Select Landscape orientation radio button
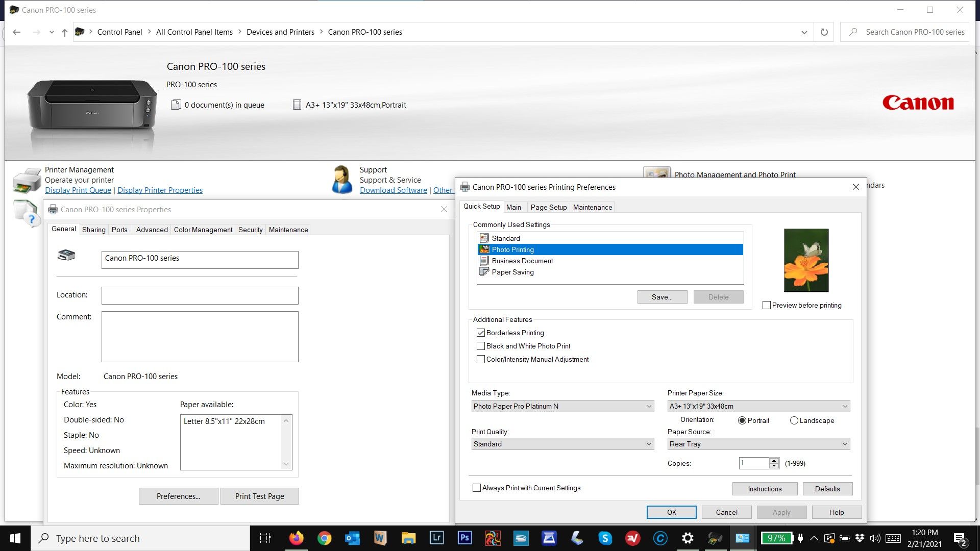Viewport: 980px width, 551px height. point(794,420)
